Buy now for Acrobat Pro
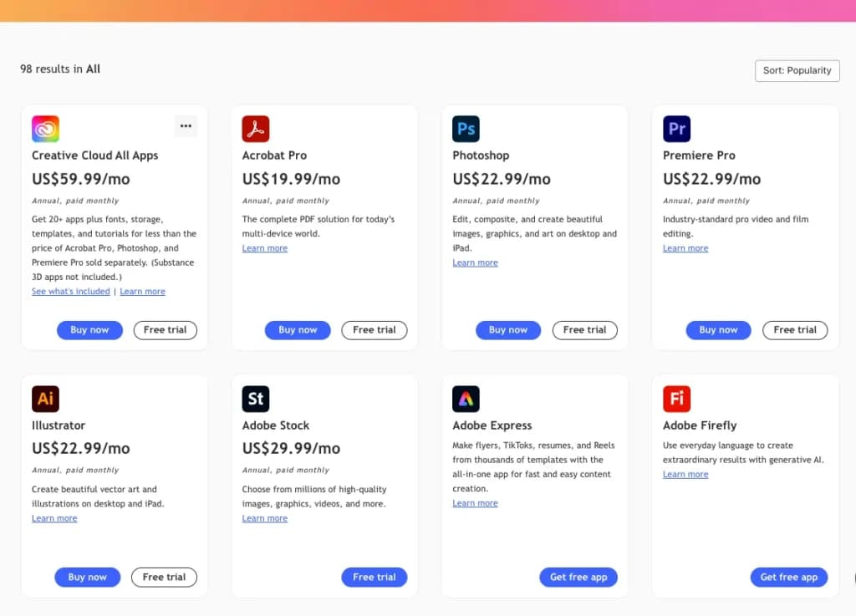The width and height of the screenshot is (856, 616). 298,330
